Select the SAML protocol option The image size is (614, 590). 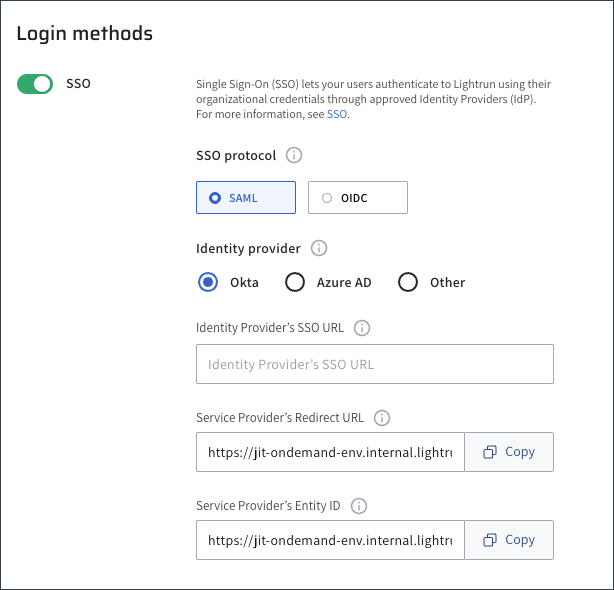click(x=246, y=198)
